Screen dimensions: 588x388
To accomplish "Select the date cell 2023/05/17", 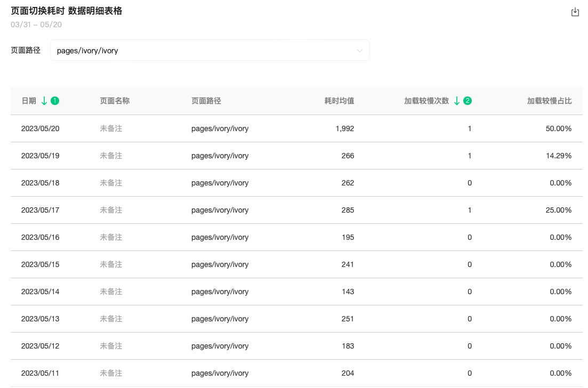I will (x=40, y=211).
